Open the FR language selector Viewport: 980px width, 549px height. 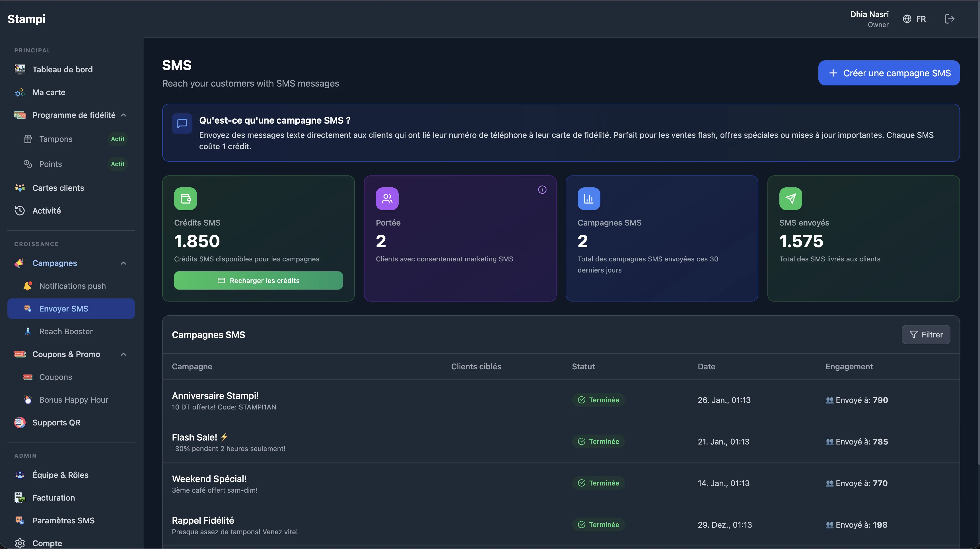pyautogui.click(x=914, y=19)
